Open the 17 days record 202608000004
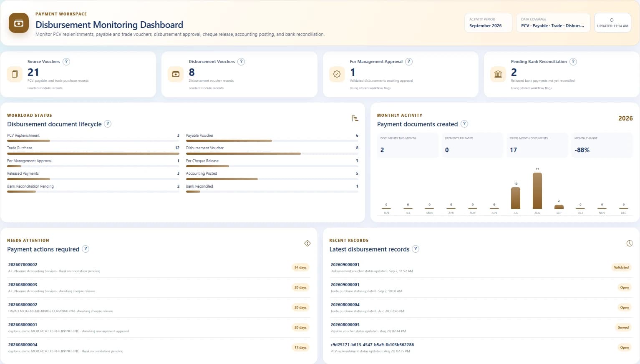Screen dimensions: 640x364 click(159, 348)
